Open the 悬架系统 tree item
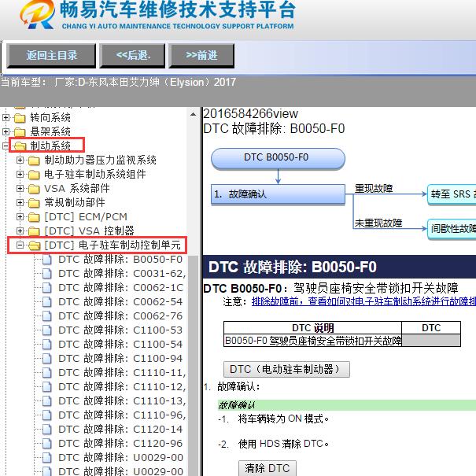Viewport: 476px width, 476px height. pos(50,131)
